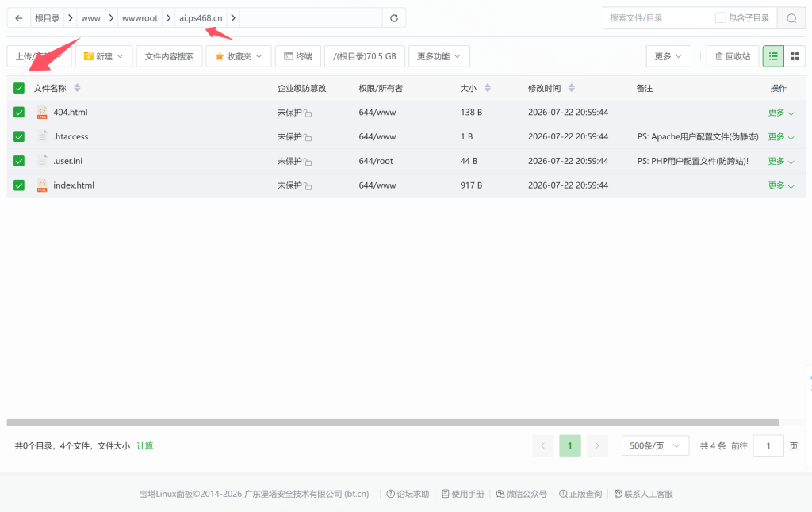The image size is (812, 512).
Task: Navigate to 根目录 in breadcrumb
Action: [47, 18]
